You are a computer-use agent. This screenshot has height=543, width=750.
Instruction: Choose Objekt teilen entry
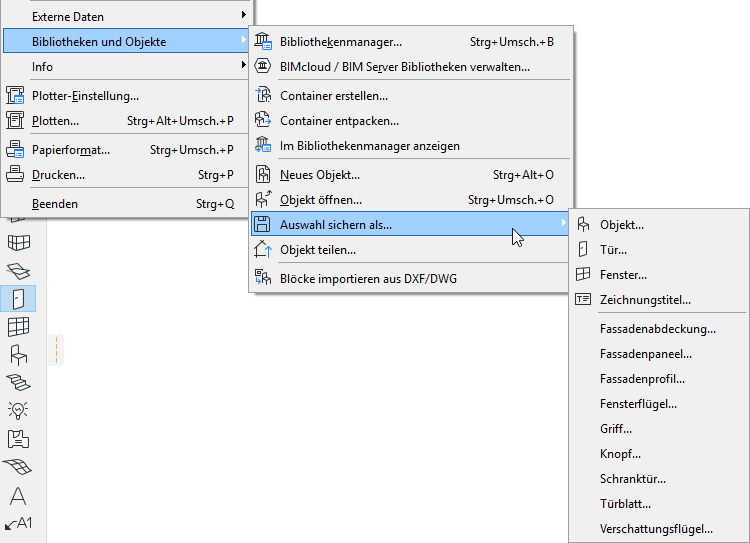[411, 250]
